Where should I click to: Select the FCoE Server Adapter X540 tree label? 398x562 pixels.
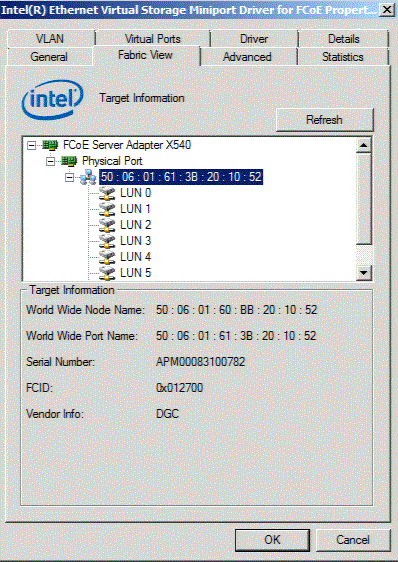pyautogui.click(x=127, y=145)
